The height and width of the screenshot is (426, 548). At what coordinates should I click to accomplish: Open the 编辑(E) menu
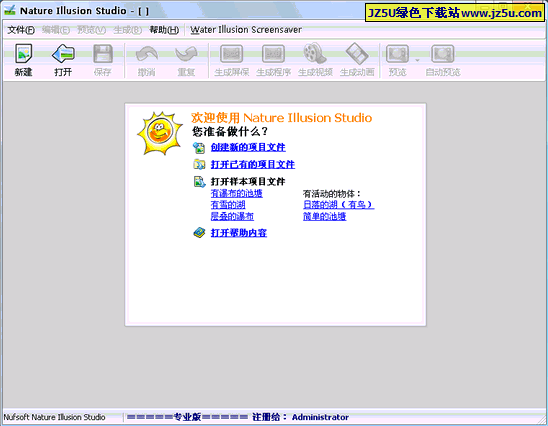pyautogui.click(x=56, y=30)
